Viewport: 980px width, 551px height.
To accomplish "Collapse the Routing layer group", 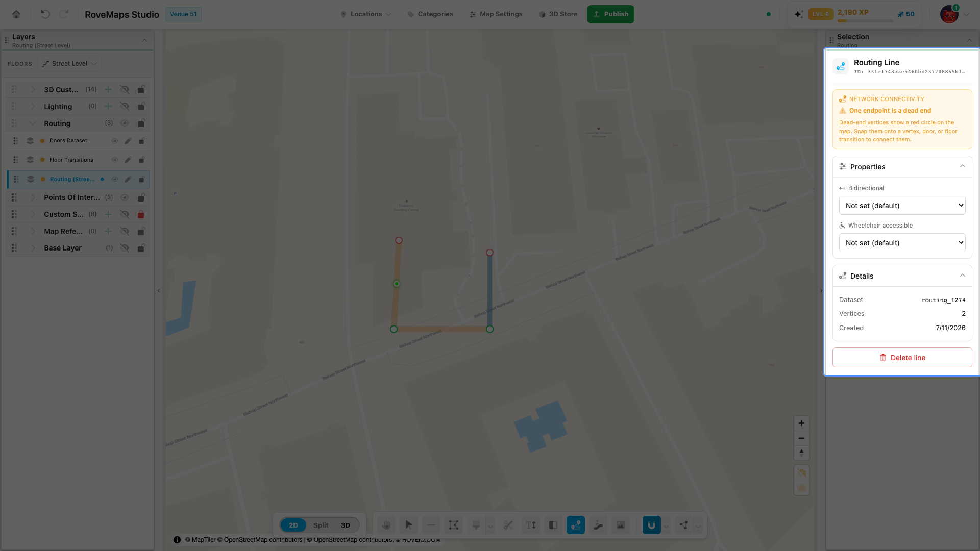I will [33, 123].
